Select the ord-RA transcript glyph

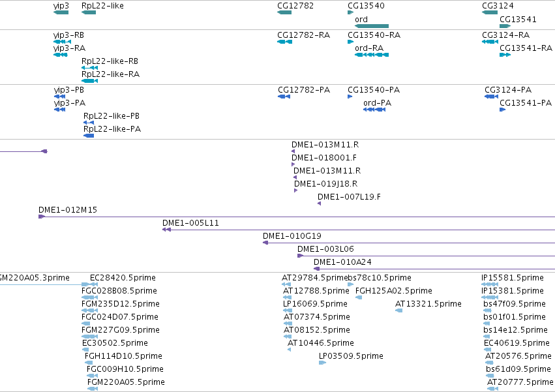click(372, 55)
